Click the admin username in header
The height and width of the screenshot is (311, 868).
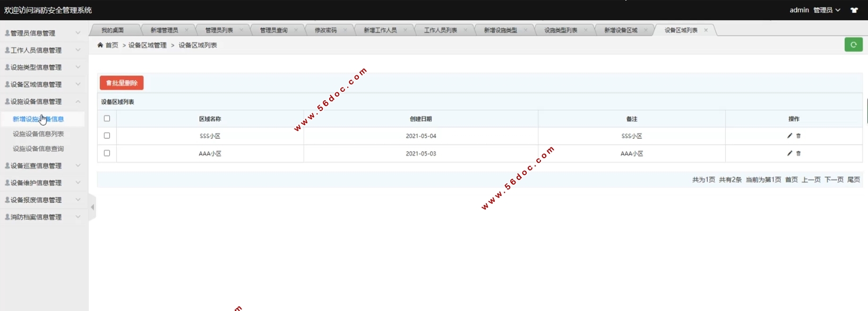[799, 10]
